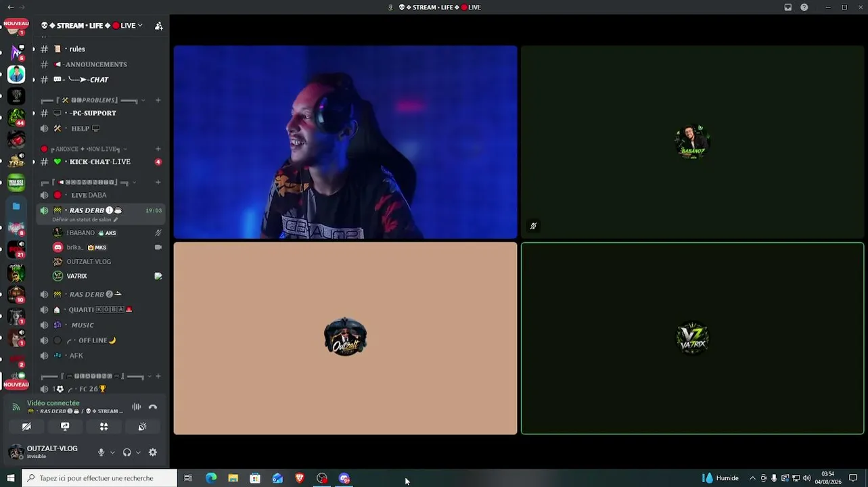
Task: Open Brave browser from the taskbar
Action: pyautogui.click(x=300, y=478)
